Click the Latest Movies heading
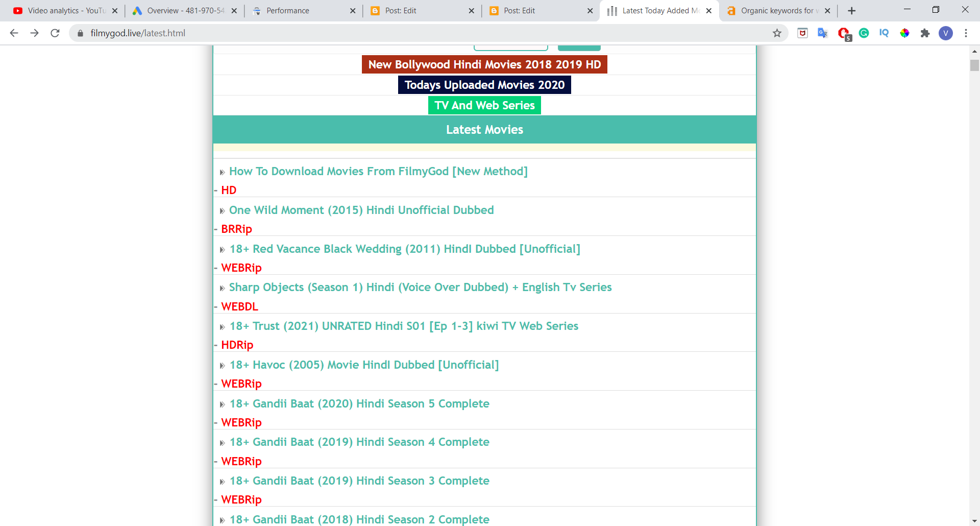This screenshot has width=980, height=526. pyautogui.click(x=484, y=130)
